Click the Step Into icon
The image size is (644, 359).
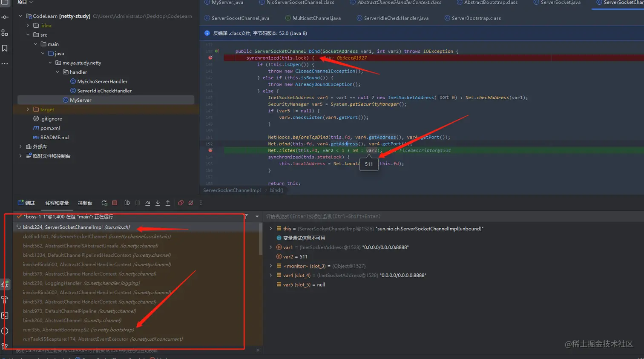tap(158, 203)
